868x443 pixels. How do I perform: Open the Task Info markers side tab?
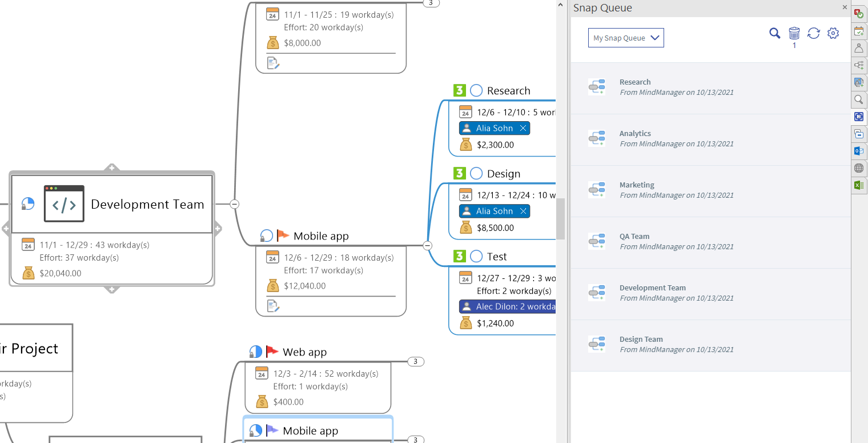[x=859, y=14]
